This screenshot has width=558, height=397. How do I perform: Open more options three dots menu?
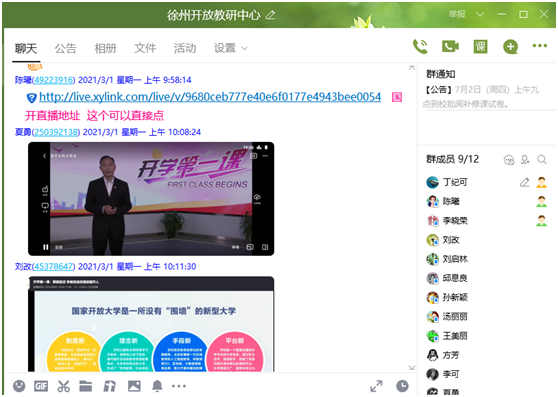(539, 46)
